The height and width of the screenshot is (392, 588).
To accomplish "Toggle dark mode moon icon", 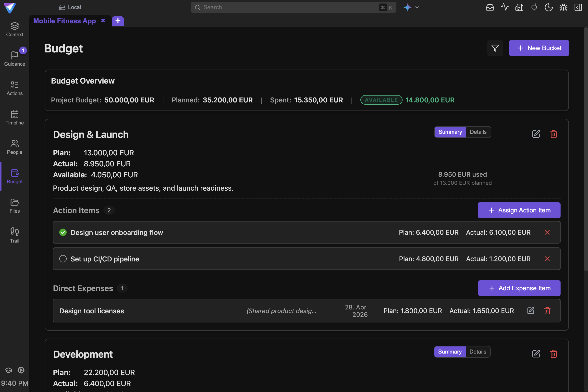I will pyautogui.click(x=549, y=7).
